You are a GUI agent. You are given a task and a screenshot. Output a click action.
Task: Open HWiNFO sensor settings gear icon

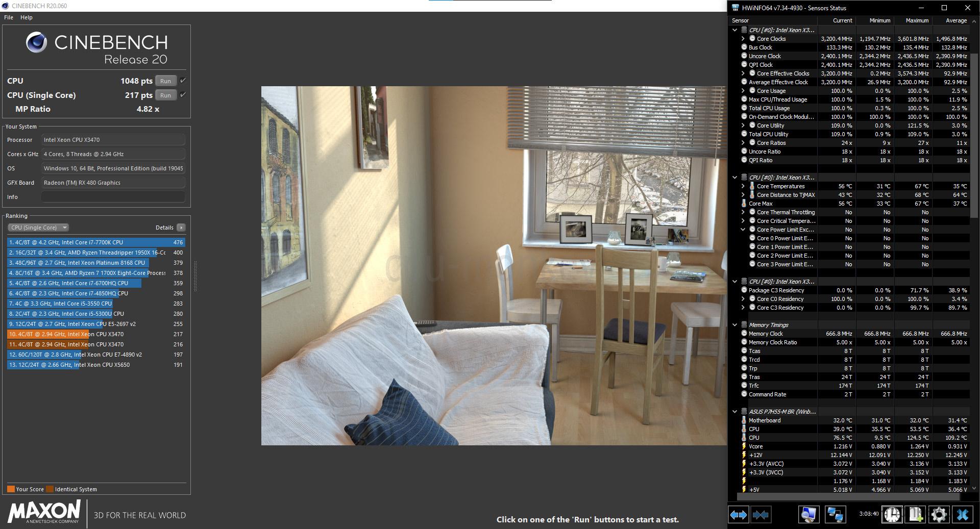click(939, 514)
